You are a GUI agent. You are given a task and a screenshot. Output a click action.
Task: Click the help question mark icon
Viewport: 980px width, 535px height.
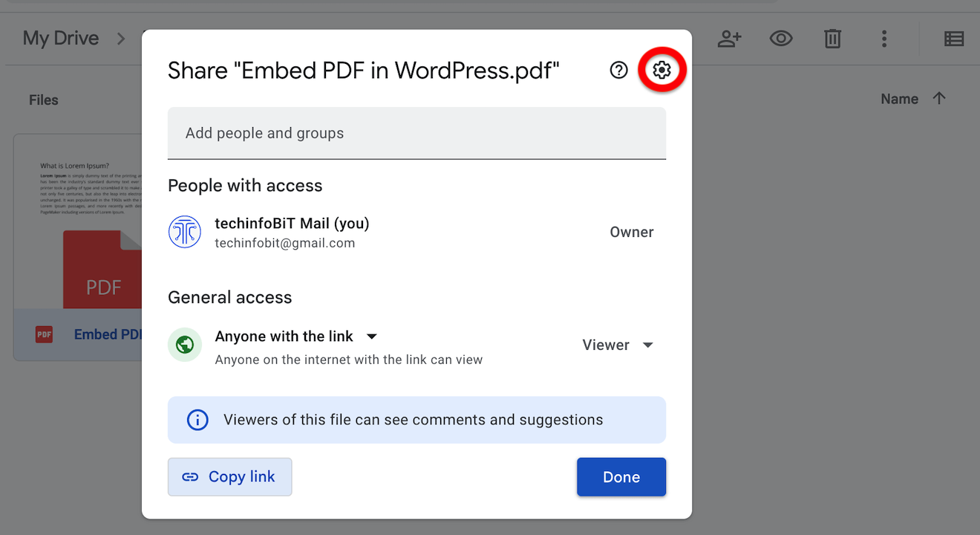618,70
